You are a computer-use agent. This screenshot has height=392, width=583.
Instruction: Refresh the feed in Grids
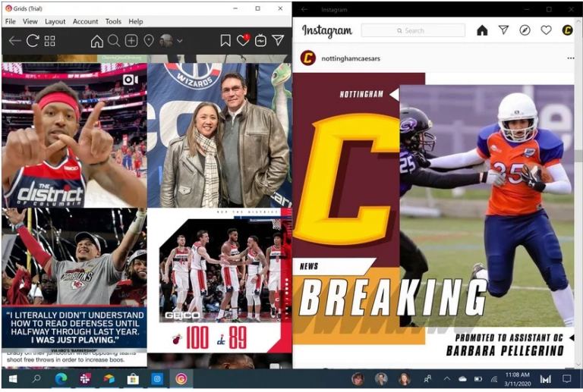point(33,40)
